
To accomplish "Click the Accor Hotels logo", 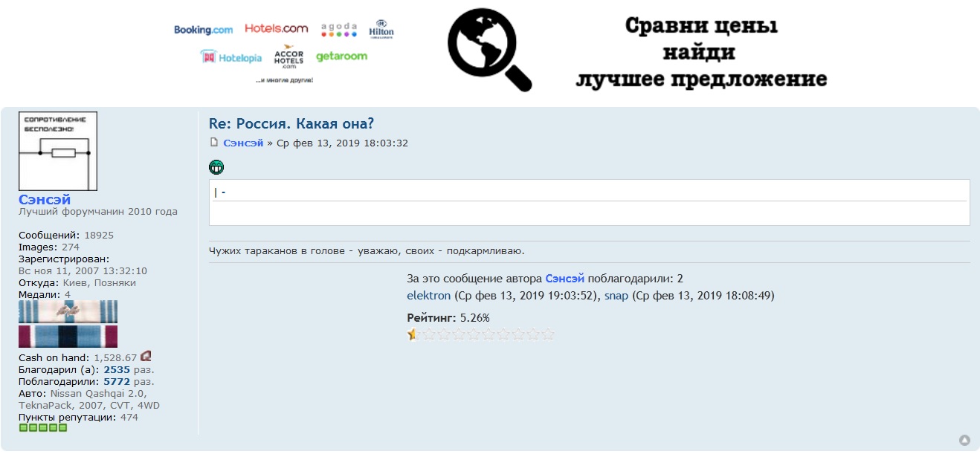I will 288,57.
